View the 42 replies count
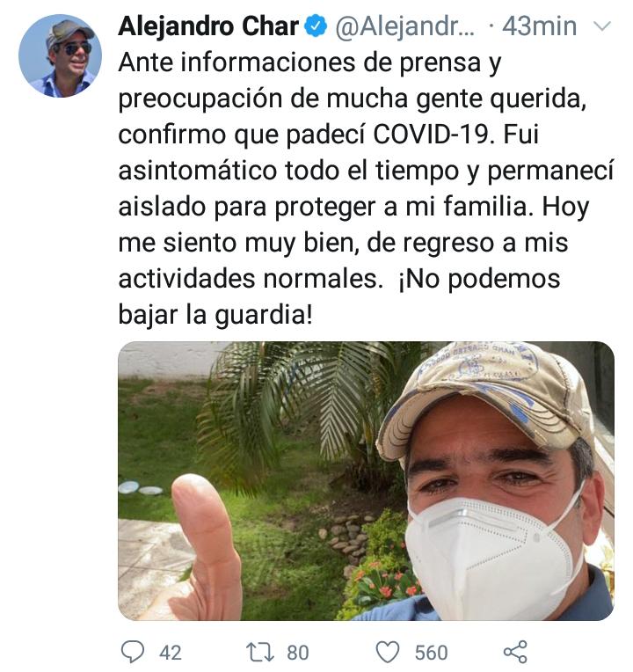 click(171, 653)
